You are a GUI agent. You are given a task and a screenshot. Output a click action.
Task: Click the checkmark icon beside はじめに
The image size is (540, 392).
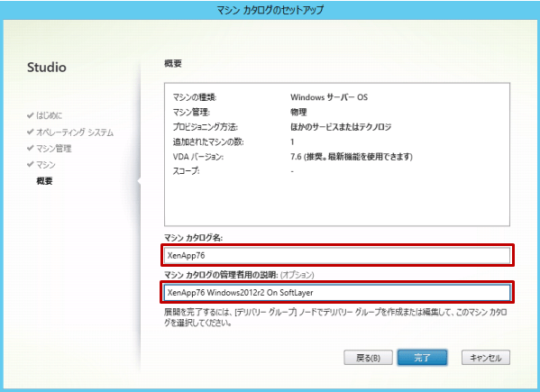[x=31, y=115]
